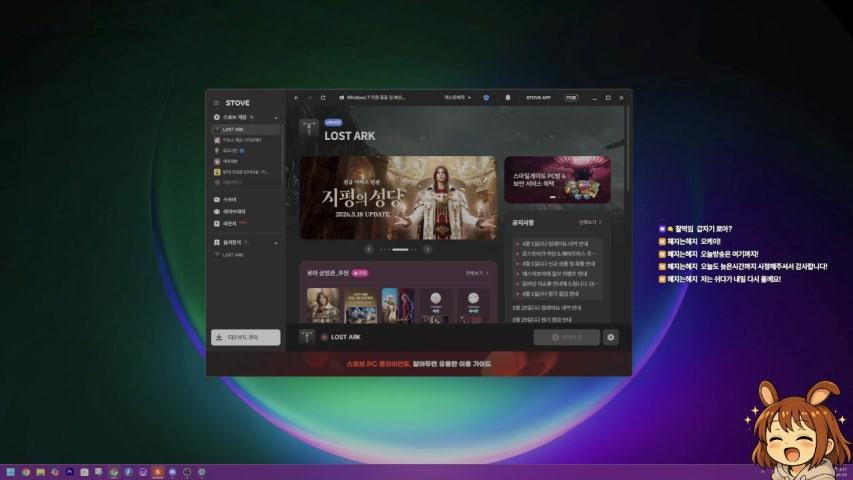This screenshot has height=480, width=853.
Task: Open game settings gear next to play button
Action: tap(611, 337)
